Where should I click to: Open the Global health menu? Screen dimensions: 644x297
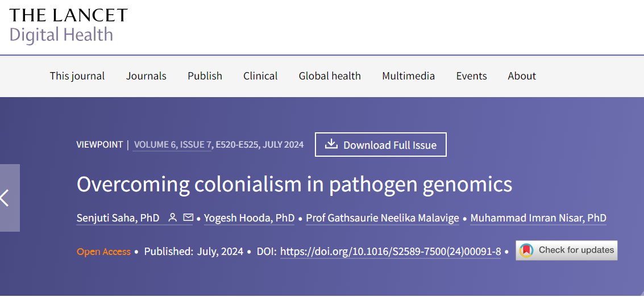[x=330, y=76]
